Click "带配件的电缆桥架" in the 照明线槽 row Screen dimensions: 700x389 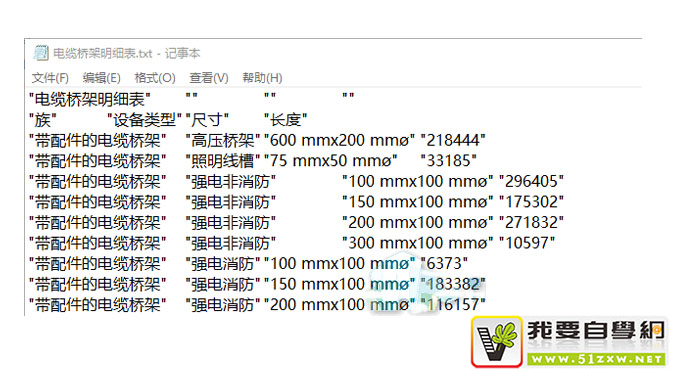click(98, 161)
